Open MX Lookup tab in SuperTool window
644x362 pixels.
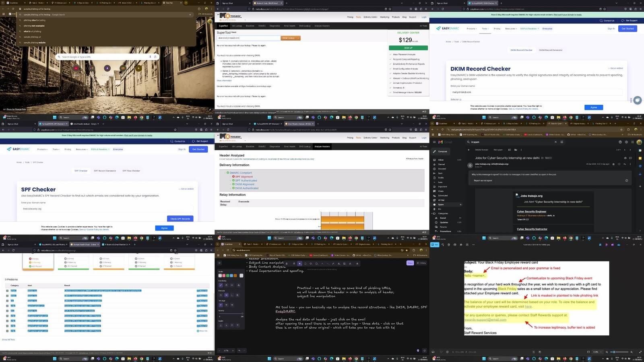237,26
